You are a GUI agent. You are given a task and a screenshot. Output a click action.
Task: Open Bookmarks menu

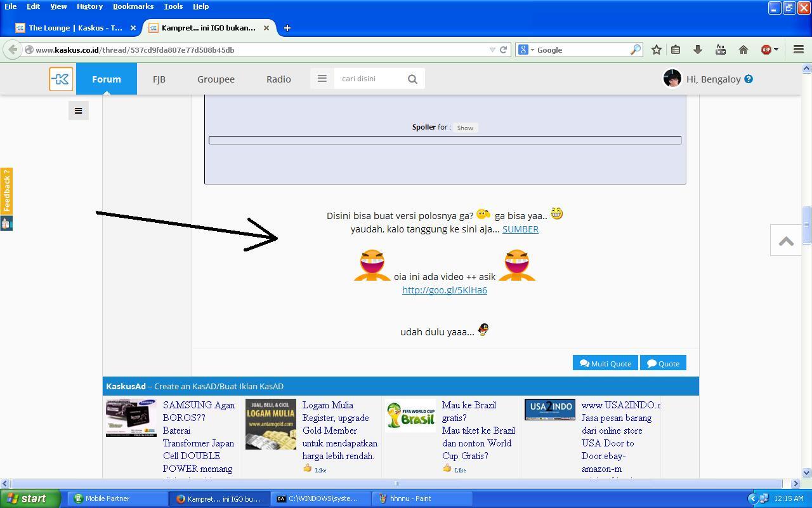pyautogui.click(x=133, y=6)
